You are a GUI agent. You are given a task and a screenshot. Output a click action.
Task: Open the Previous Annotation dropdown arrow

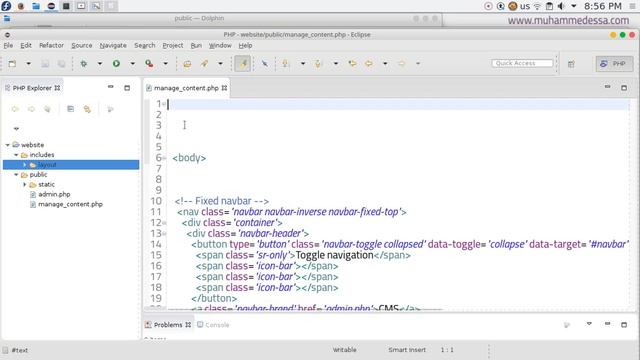pyautogui.click(x=336, y=64)
